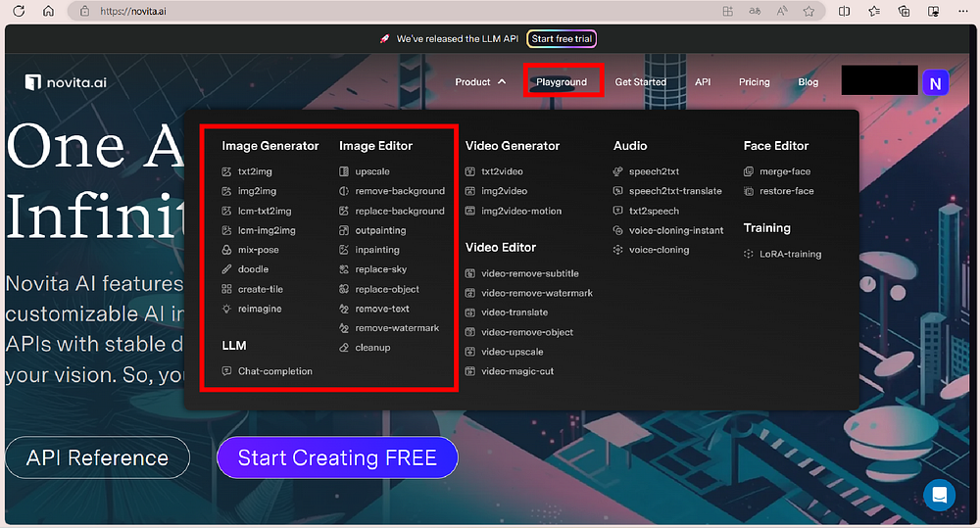Click Start Creating FREE button
The image size is (980, 528).
point(337,458)
